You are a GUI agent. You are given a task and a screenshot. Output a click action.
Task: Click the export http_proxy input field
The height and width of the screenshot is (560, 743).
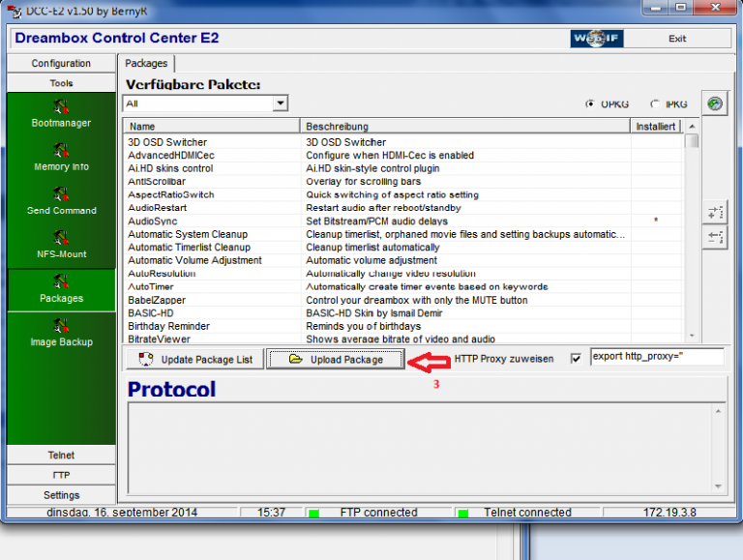click(656, 357)
